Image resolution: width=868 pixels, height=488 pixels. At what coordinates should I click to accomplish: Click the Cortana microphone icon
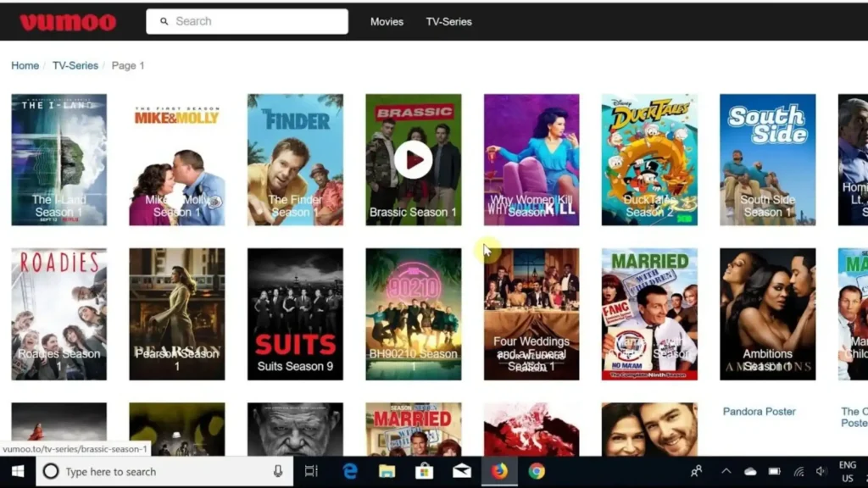pyautogui.click(x=278, y=471)
